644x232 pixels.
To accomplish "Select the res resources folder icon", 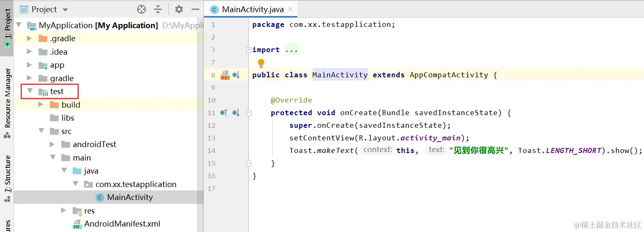I will click(77, 211).
